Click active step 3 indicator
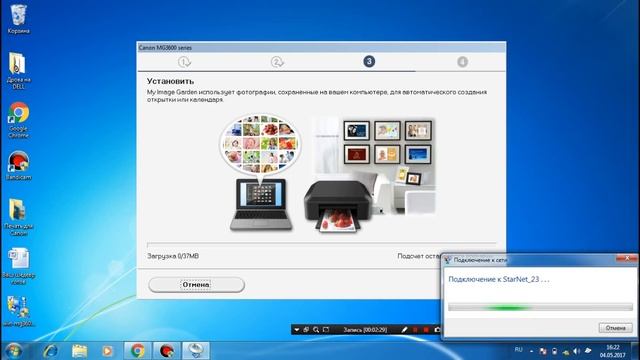 [x=369, y=62]
